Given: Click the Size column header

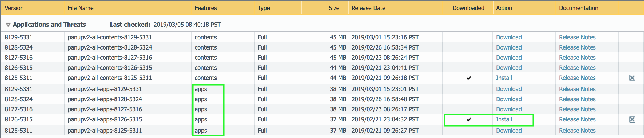Looking at the screenshot, I should [x=334, y=8].
